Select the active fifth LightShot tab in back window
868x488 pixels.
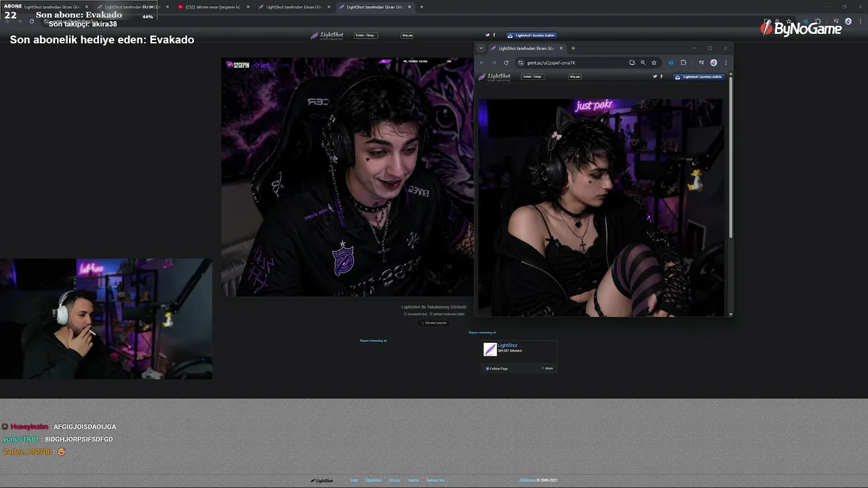pos(374,7)
